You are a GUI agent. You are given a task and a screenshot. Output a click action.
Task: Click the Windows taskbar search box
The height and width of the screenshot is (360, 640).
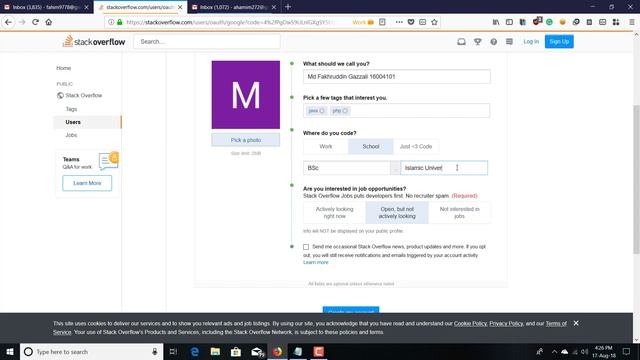coord(91,351)
